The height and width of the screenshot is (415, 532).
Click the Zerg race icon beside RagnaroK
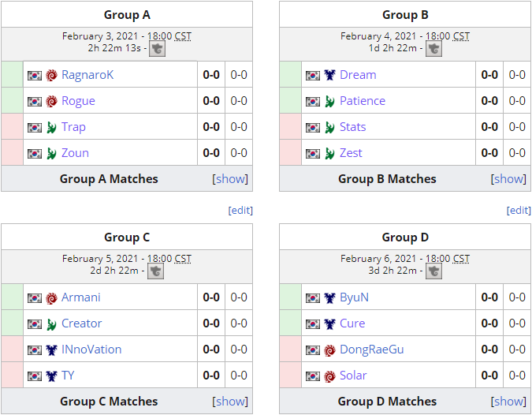[x=51, y=75]
